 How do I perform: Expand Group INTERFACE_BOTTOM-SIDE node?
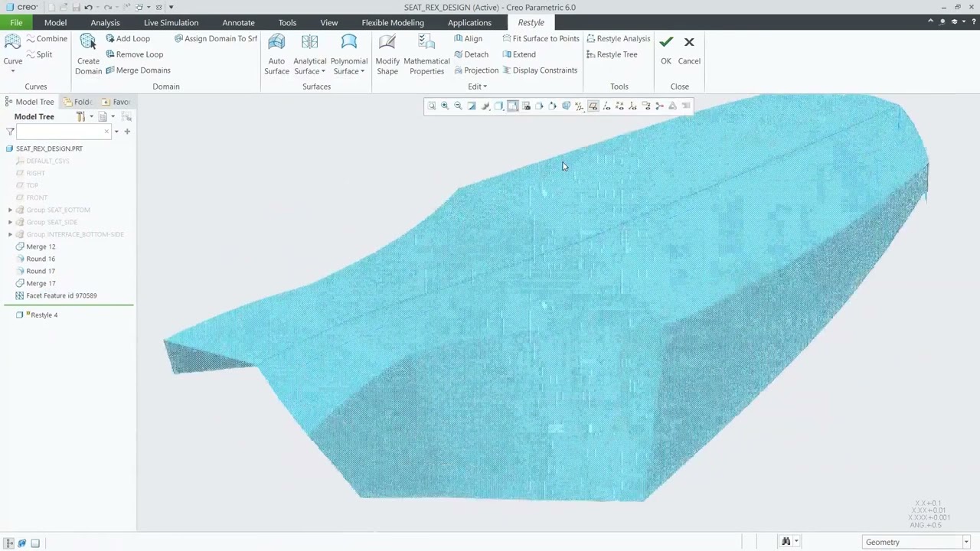click(10, 234)
